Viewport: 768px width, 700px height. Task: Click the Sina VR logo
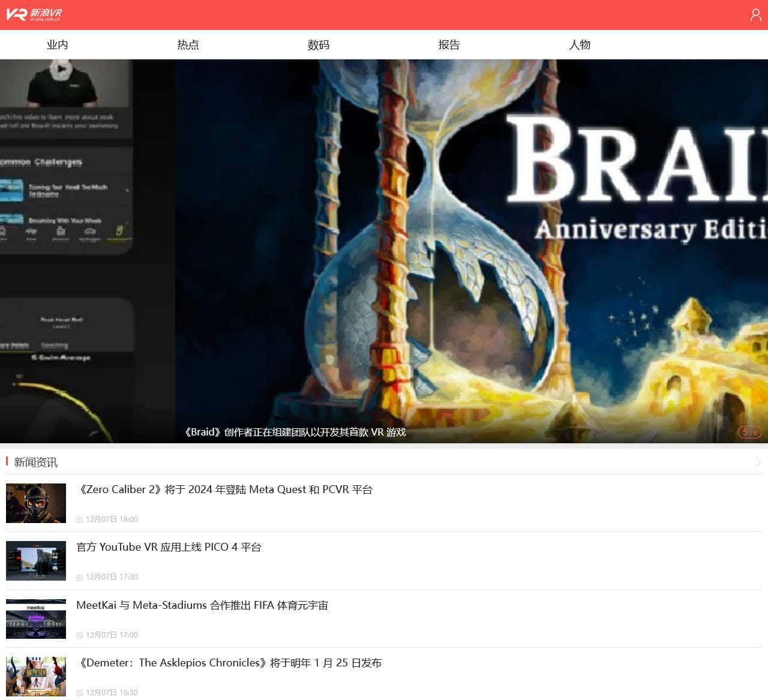[34, 14]
